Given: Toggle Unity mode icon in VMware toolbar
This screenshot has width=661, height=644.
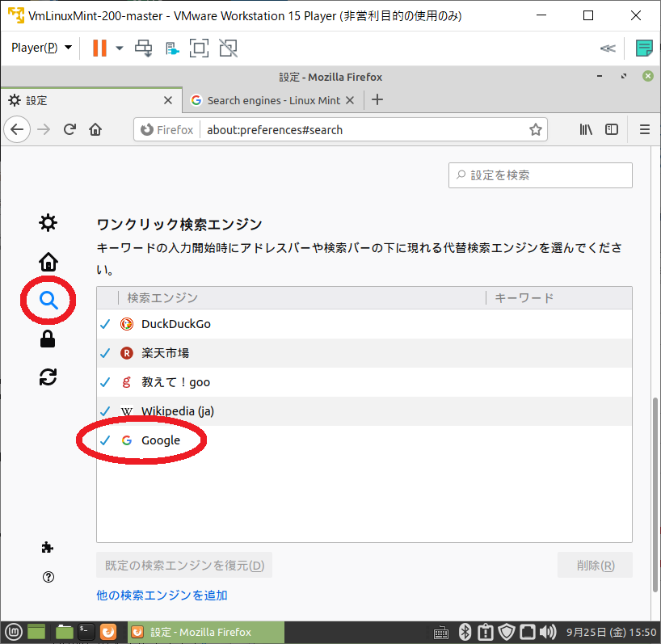Looking at the screenshot, I should click(x=229, y=48).
